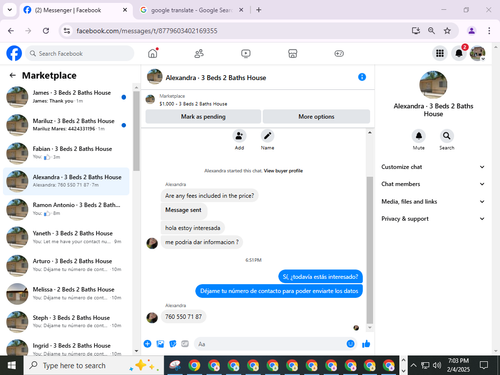Open a new Chrome tab
The image size is (500, 375).
[x=259, y=10]
